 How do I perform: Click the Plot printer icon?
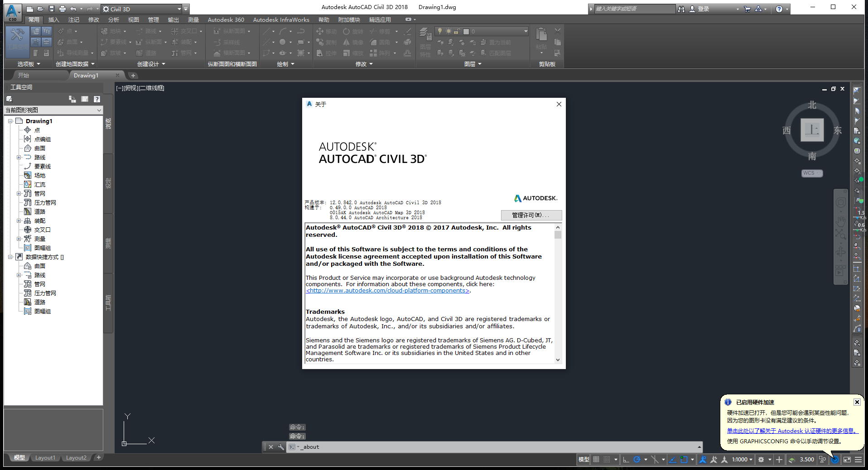point(63,9)
